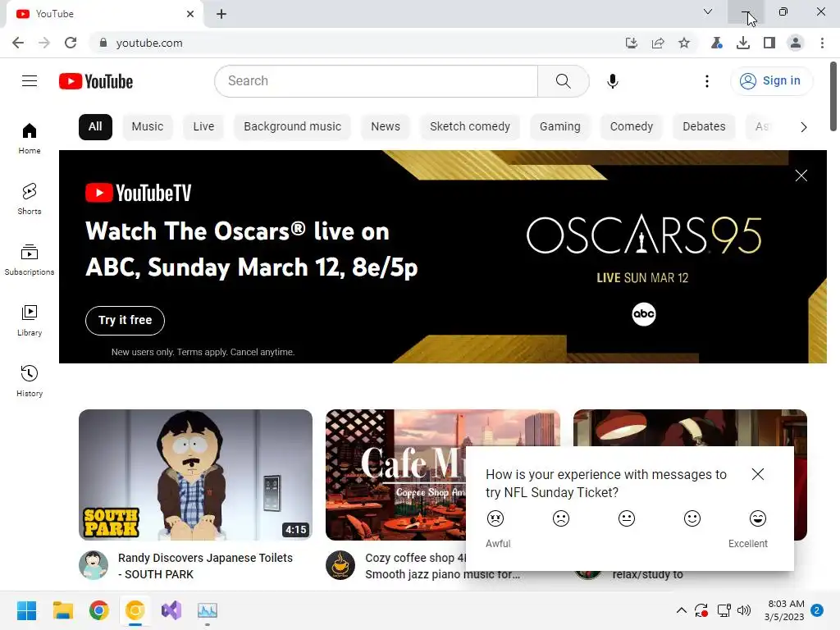Select the Live filter chip

[x=203, y=127]
